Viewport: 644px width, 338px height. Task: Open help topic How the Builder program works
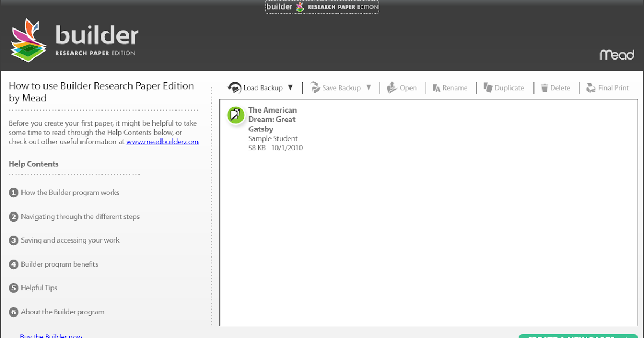[x=70, y=193]
